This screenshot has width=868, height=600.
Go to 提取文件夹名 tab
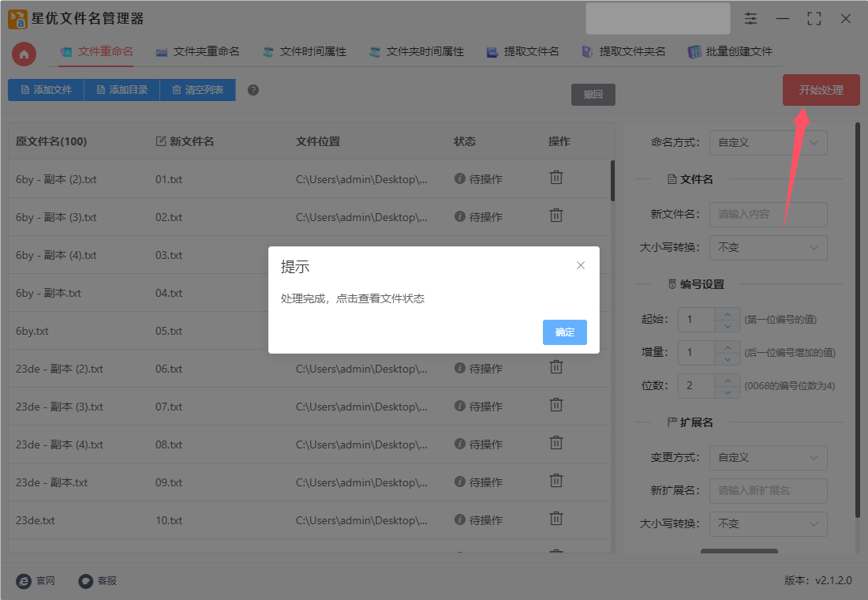point(623,51)
